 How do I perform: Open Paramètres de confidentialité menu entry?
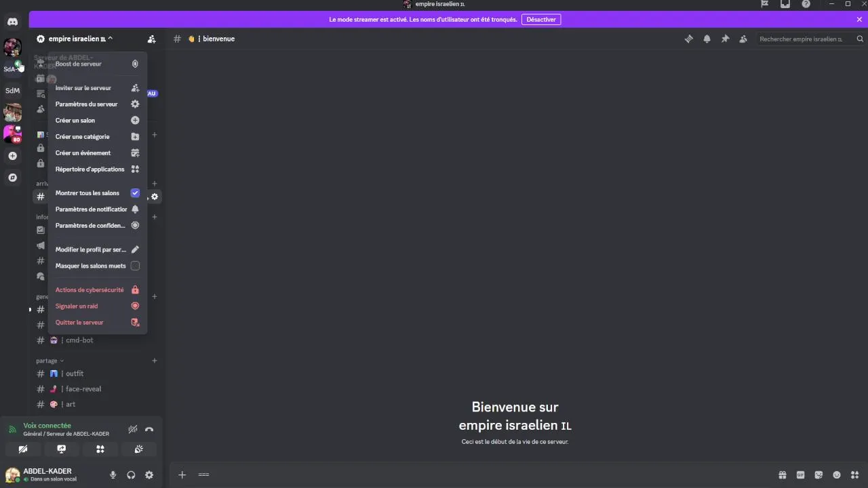tap(97, 226)
